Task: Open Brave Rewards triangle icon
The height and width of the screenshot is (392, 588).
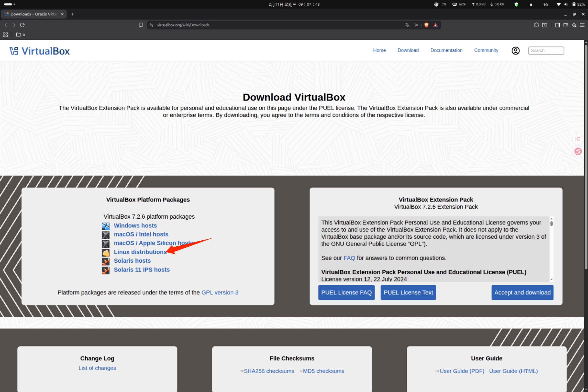Action: pyautogui.click(x=436, y=25)
